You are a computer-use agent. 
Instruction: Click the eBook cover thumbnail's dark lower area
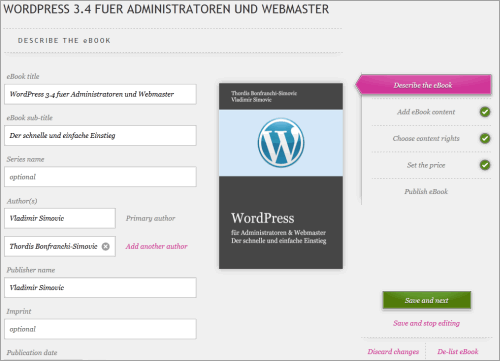point(281,222)
